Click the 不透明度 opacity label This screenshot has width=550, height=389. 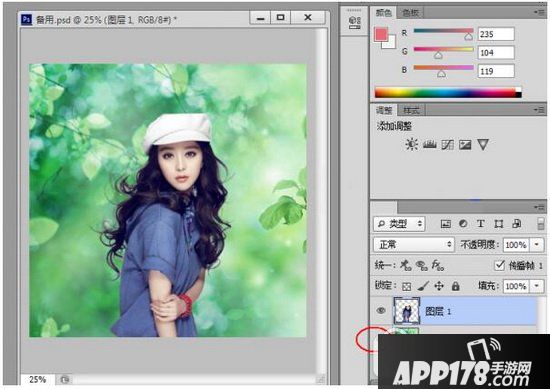point(479,244)
